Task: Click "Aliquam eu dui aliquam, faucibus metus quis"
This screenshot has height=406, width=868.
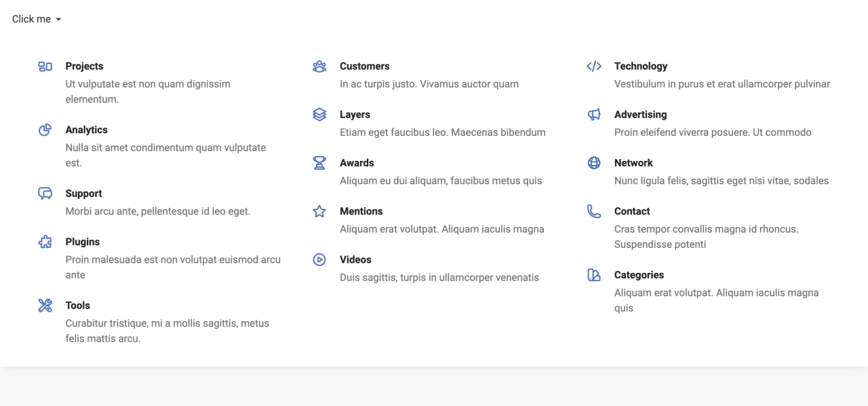Action: point(441,181)
